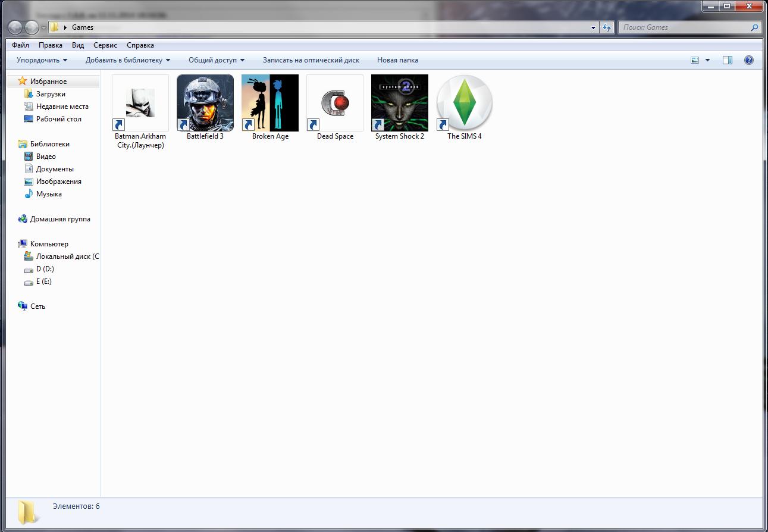Click the Поиск: Games search field
Image resolution: width=768 pixels, height=532 pixels.
(690, 27)
